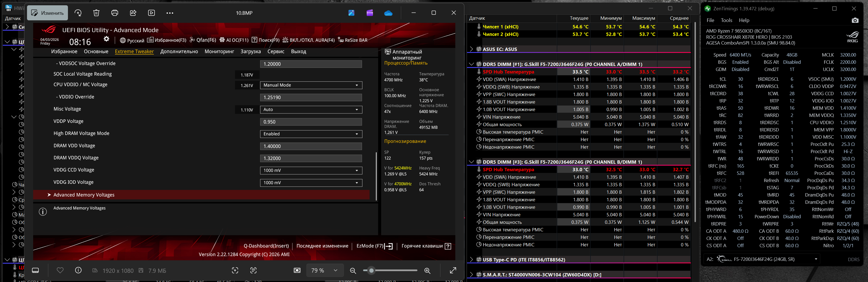Viewport: 868px width, 282px height.
Task: Open the blue image-editor app icon in Photos' title bar
Action: (x=351, y=13)
